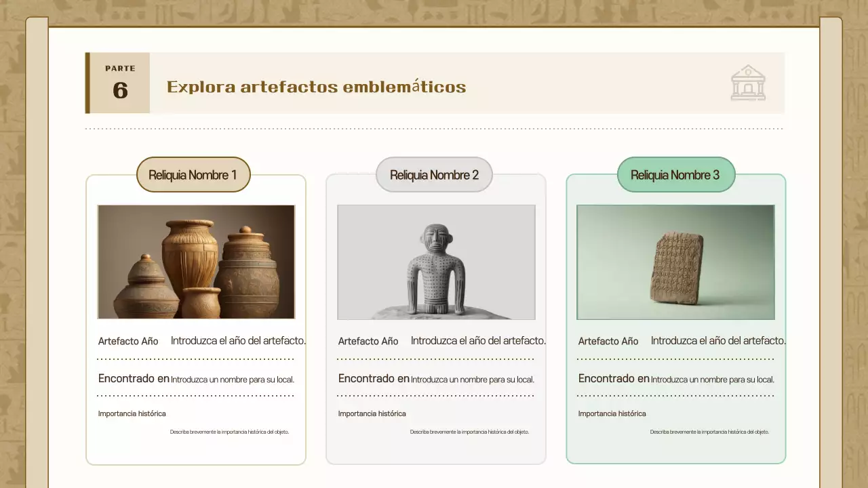The width and height of the screenshot is (868, 488).
Task: Click the historical importance description in card three
Action: pos(709,431)
